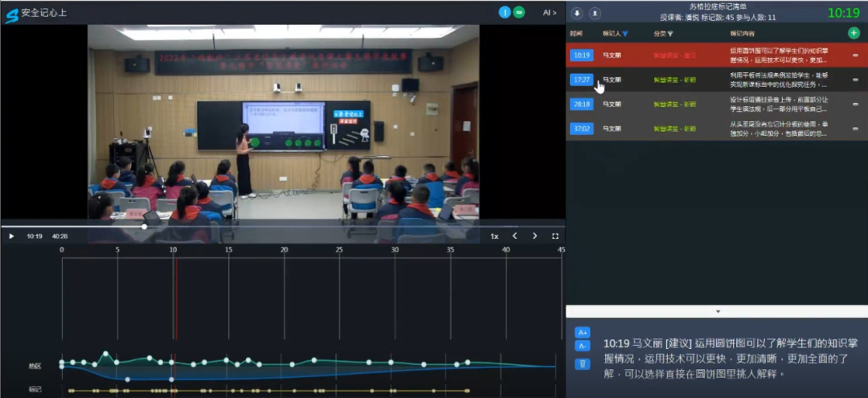This screenshot has width=868, height=398.
Task: Change the 1x playback speed
Action: pos(494,236)
